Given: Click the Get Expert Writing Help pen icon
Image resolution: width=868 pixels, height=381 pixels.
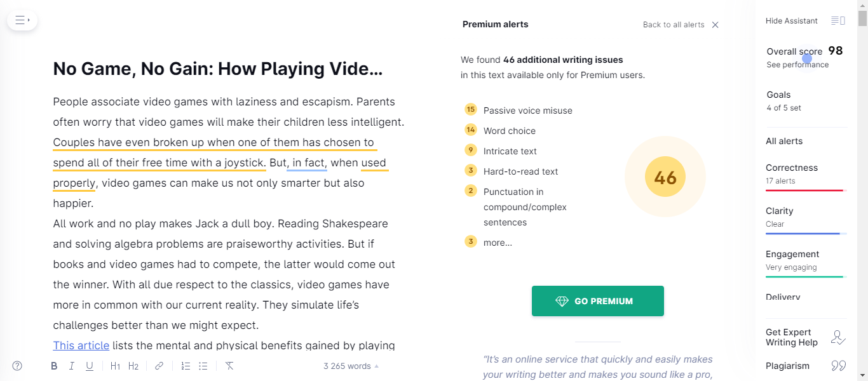Looking at the screenshot, I should point(838,337).
